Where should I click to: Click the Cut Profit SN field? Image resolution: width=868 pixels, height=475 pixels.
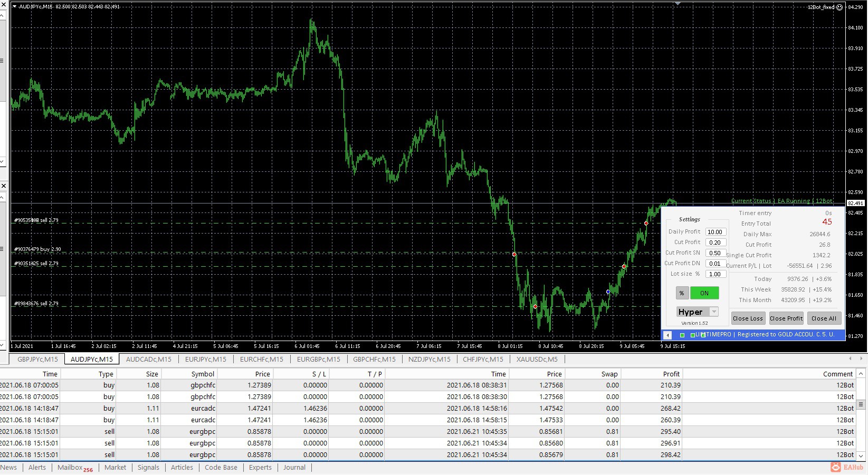(716, 253)
